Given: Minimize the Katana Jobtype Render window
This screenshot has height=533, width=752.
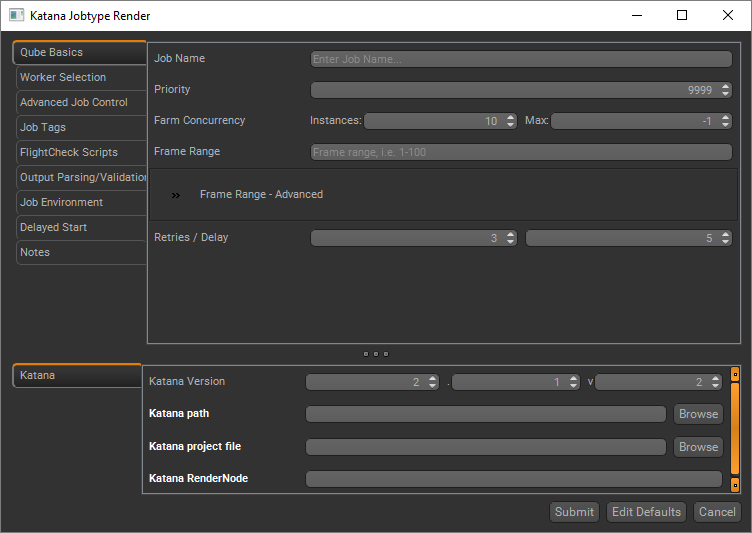Looking at the screenshot, I should point(637,15).
